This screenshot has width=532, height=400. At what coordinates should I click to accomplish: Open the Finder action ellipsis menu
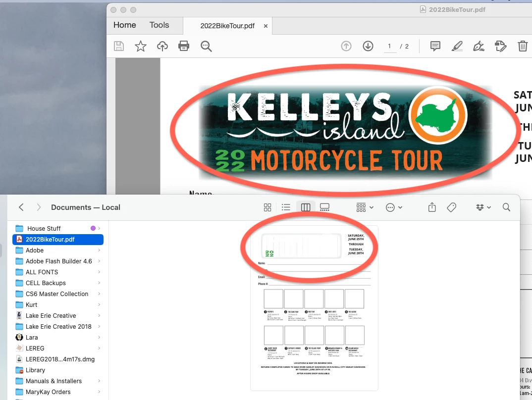[394, 207]
